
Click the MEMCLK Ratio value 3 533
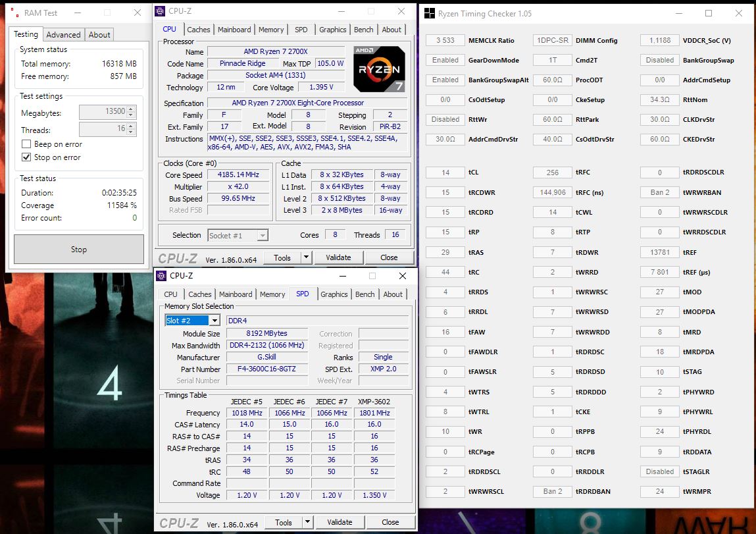pos(445,41)
